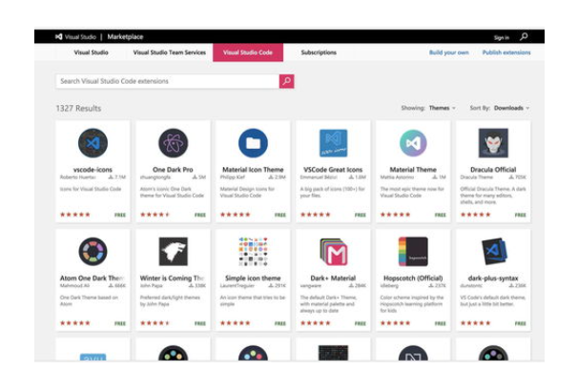Click the One Dark Pro title
This screenshot has height=392, width=578.
173,170
